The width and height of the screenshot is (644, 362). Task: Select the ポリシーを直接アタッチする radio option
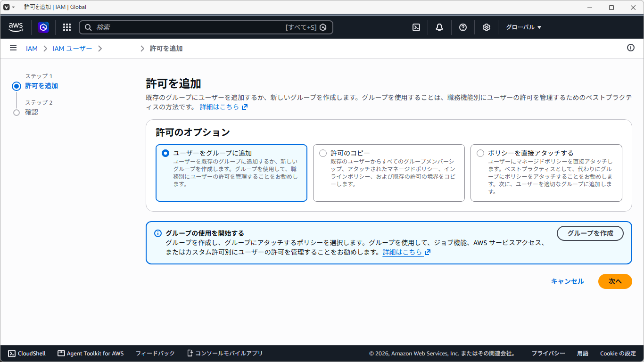coord(480,153)
